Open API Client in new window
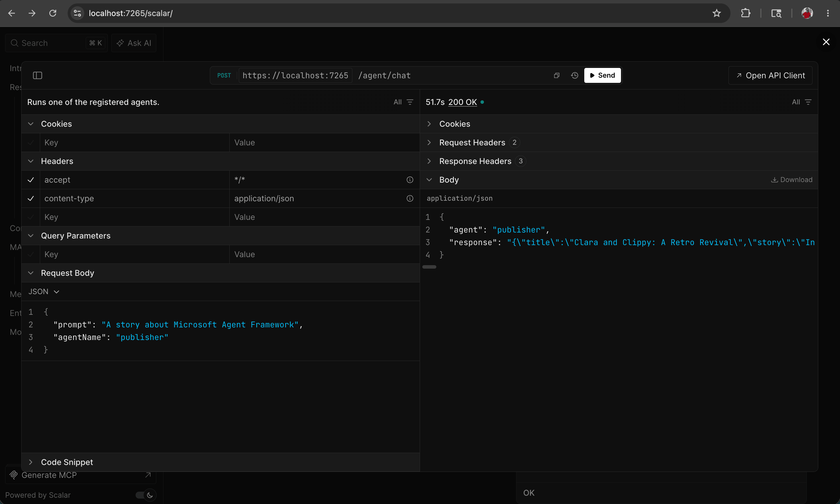This screenshot has width=840, height=504. [x=770, y=75]
